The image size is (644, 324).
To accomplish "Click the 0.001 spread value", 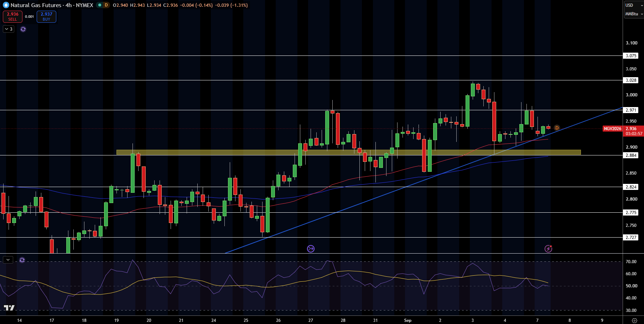I will point(30,16).
